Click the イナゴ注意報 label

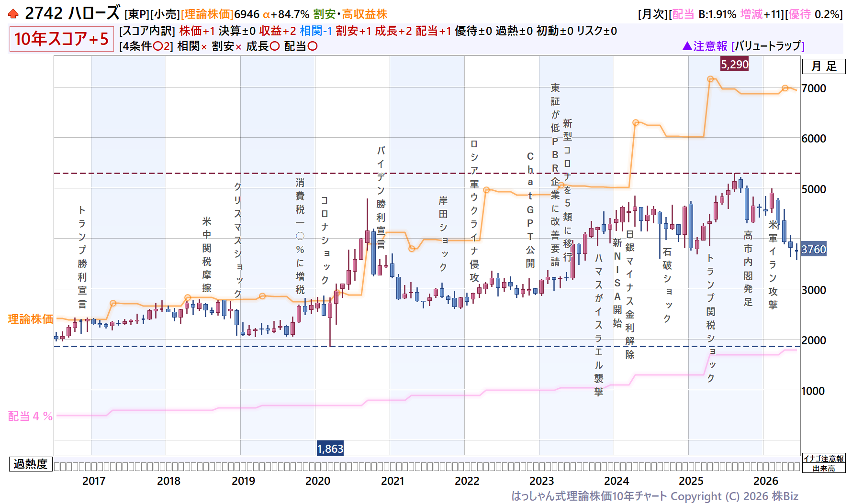point(824,459)
